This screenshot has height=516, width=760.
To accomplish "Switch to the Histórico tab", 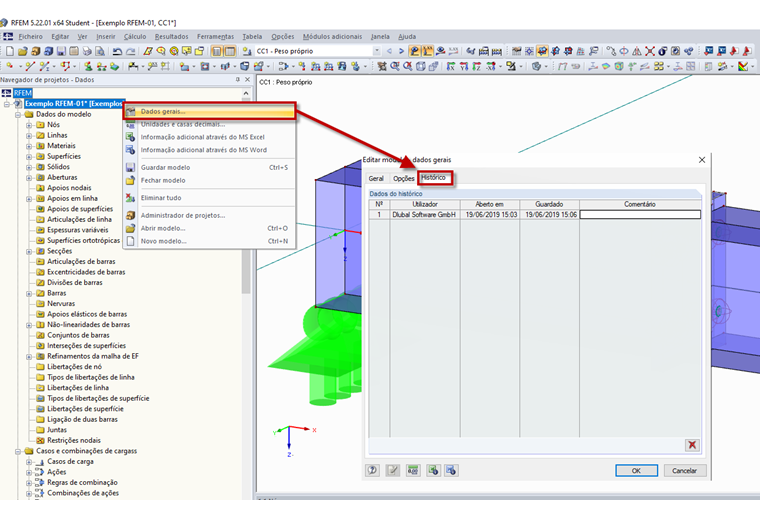I will pyautogui.click(x=433, y=178).
